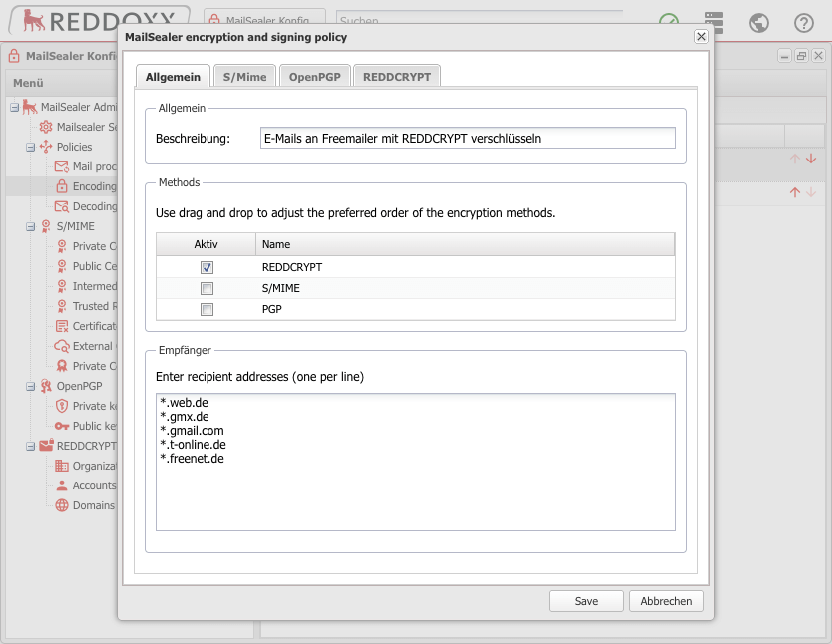Click the Policies arrows icon
832x644 pixels.
tap(46, 147)
